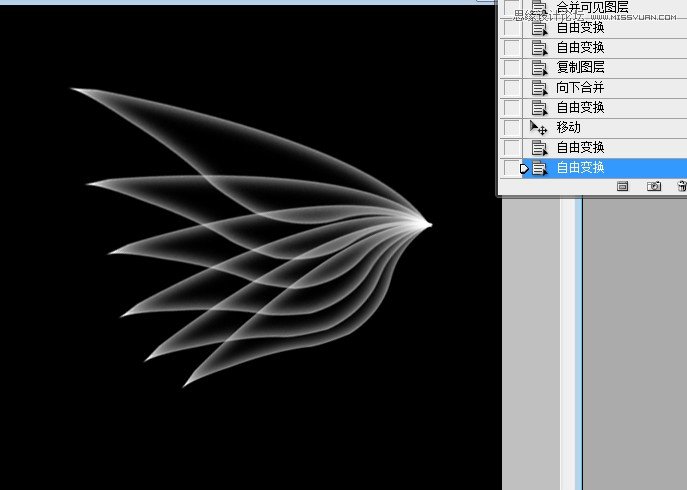The width and height of the screenshot is (687, 490).
Task: Click the bright wing tip on the canvas
Action: click(x=426, y=223)
